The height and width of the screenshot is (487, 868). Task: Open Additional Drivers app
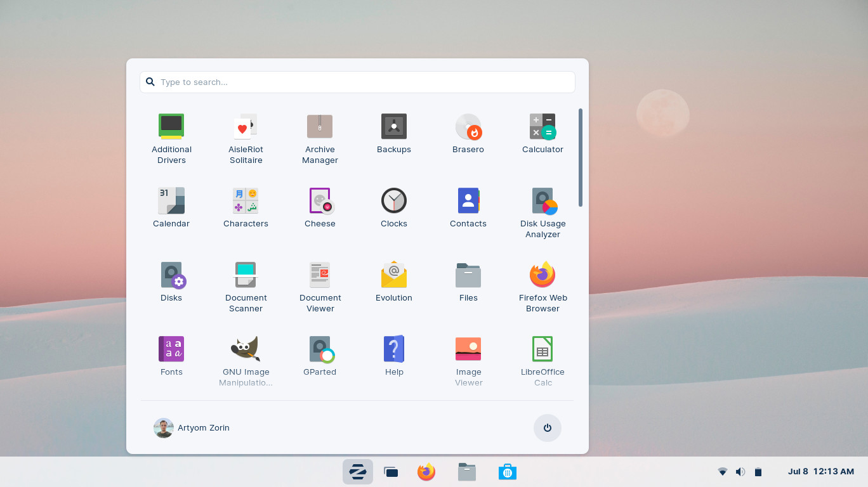pyautogui.click(x=171, y=138)
